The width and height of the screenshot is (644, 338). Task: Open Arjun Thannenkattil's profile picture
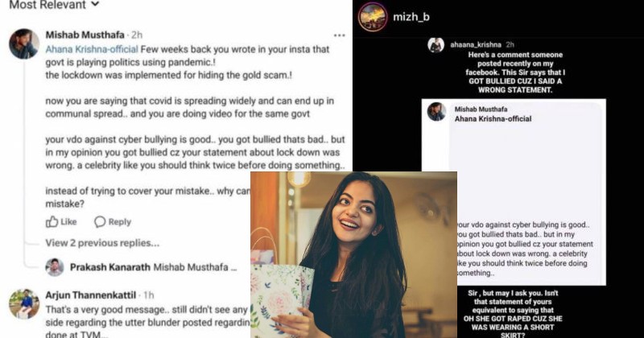coord(24,304)
